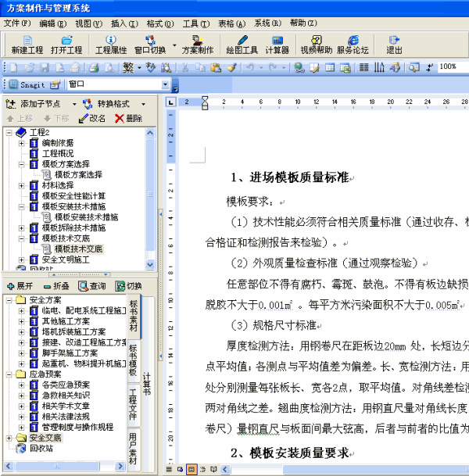469x476 pixels.
Task: Expand the 脚手架施工方案 node
Action: coord(21,353)
